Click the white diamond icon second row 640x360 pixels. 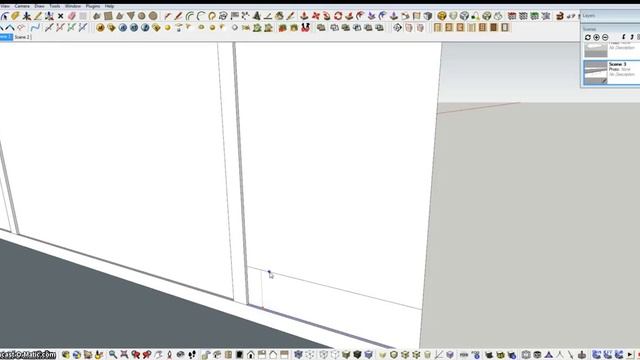[x=235, y=27]
